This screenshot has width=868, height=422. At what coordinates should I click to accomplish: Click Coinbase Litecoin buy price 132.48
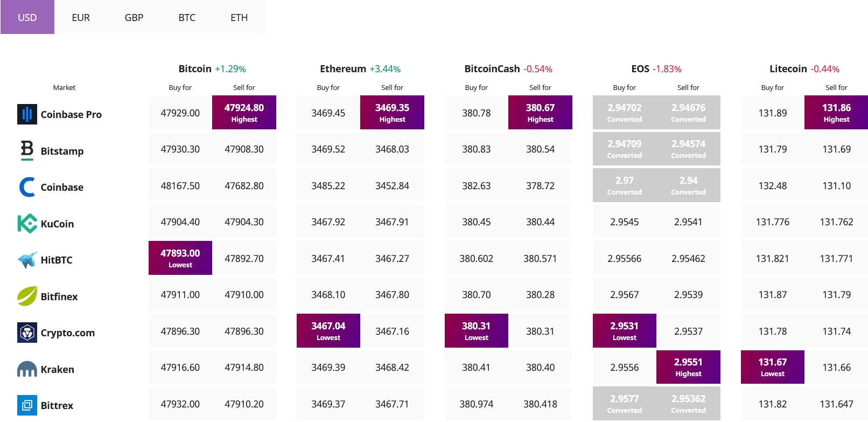[773, 185]
